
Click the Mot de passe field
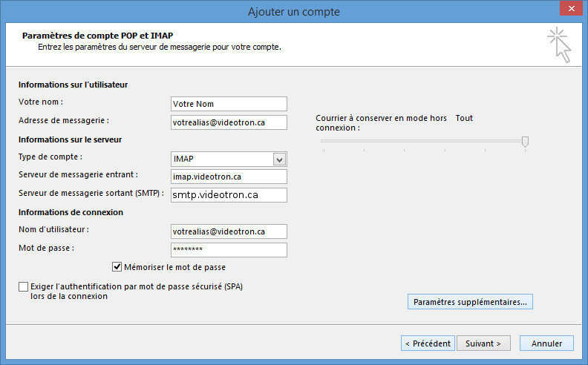click(229, 249)
